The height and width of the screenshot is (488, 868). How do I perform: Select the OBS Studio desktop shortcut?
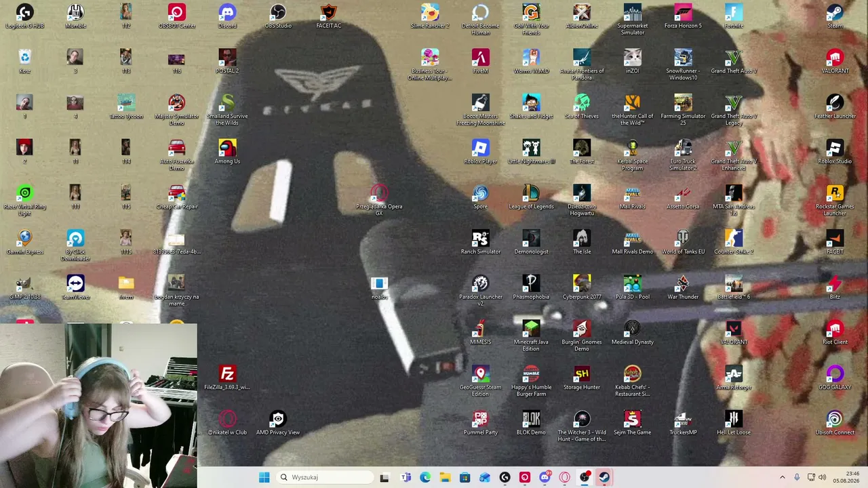278,16
